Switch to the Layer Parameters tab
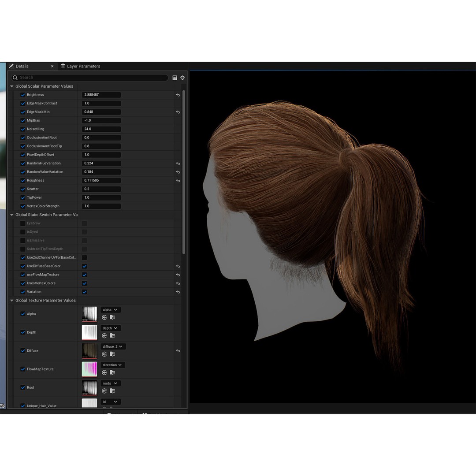This screenshot has width=476, height=476. click(x=84, y=66)
